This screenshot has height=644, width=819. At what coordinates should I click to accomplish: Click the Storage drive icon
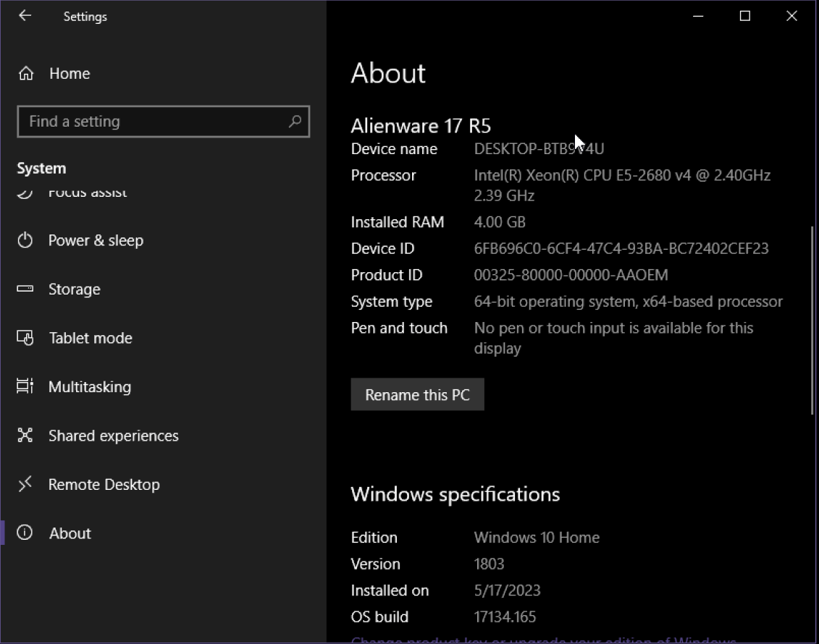pos(25,289)
